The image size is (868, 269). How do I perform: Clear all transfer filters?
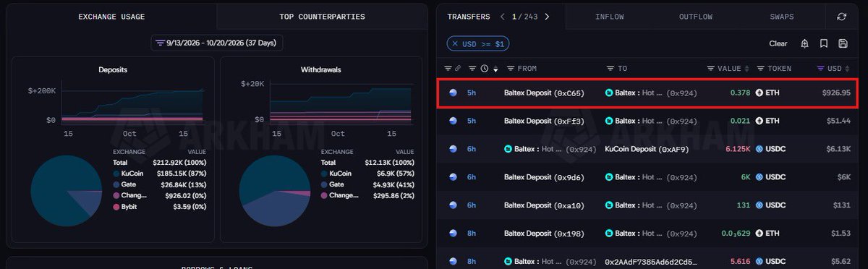coord(778,43)
